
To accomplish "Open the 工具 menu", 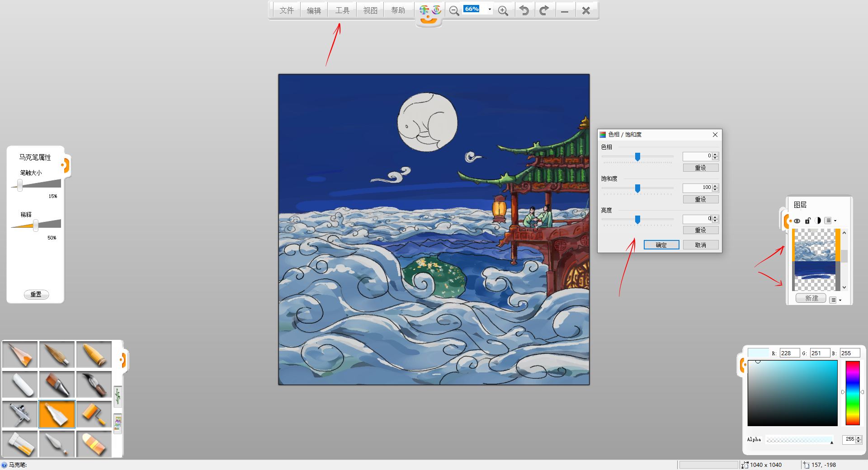I will pos(342,10).
